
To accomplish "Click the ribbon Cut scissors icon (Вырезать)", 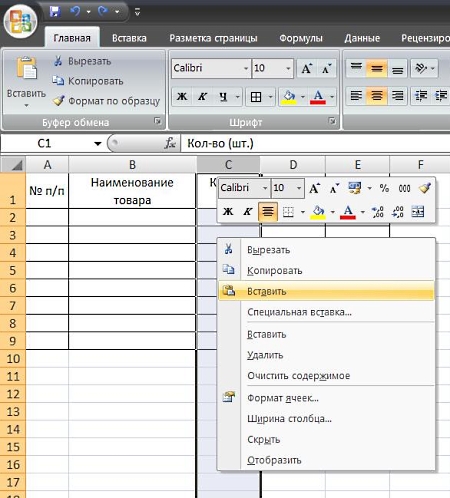I will 58,61.
